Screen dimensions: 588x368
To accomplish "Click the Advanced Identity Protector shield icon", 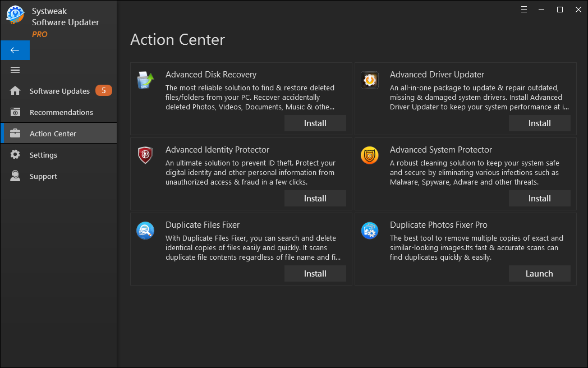I will coord(145,155).
